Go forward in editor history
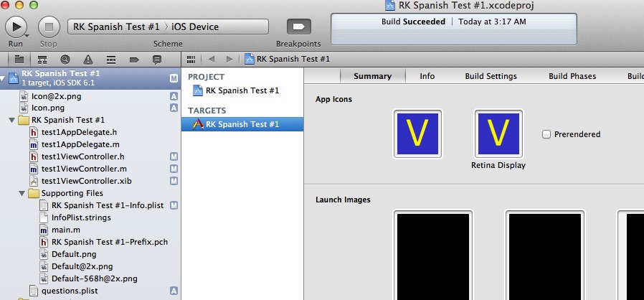 pos(229,59)
